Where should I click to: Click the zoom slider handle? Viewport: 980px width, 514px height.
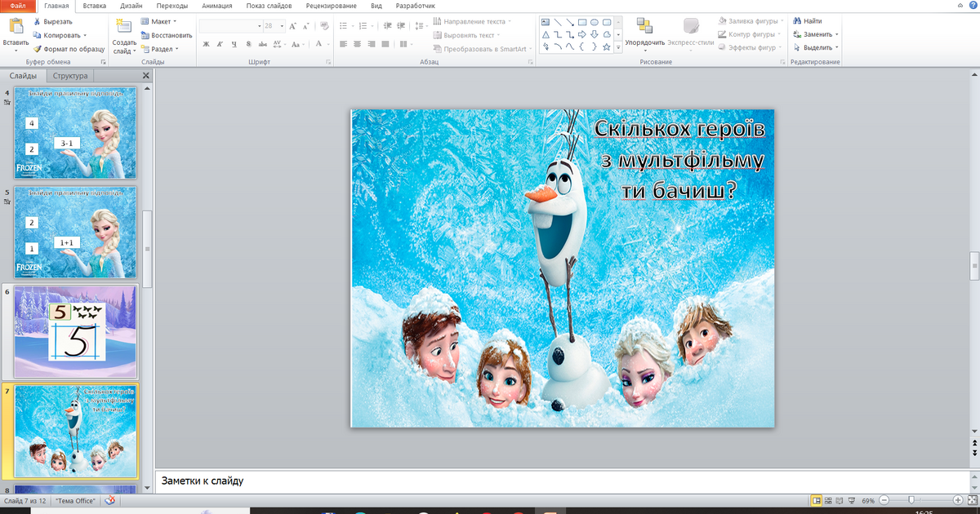click(x=911, y=500)
